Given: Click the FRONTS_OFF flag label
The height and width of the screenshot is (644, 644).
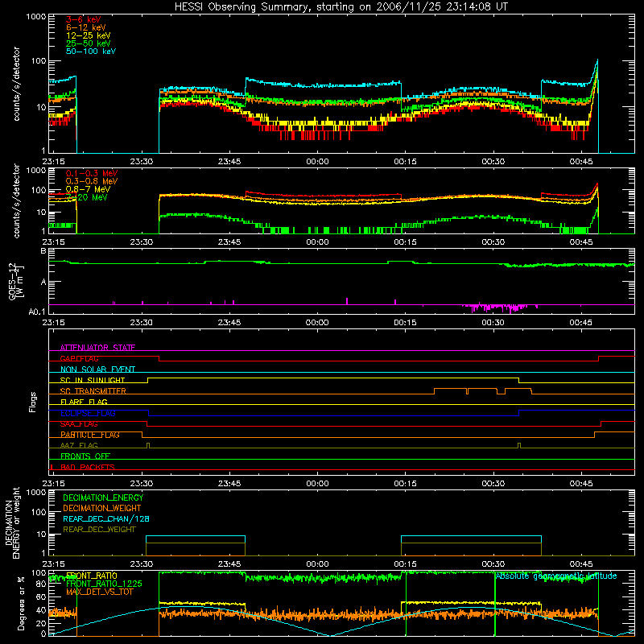Looking at the screenshot, I should [x=85, y=456].
